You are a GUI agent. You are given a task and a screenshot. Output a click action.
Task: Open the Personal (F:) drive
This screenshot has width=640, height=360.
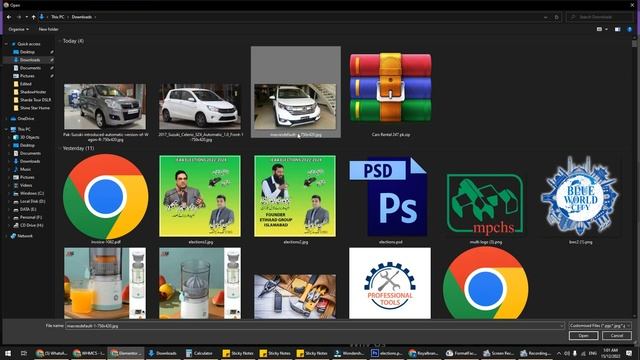coord(31,218)
